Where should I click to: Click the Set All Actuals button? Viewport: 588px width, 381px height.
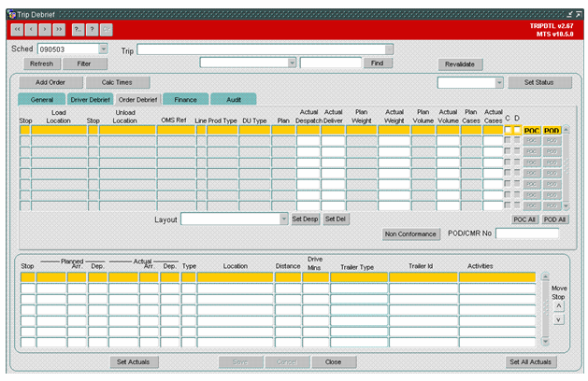531,362
